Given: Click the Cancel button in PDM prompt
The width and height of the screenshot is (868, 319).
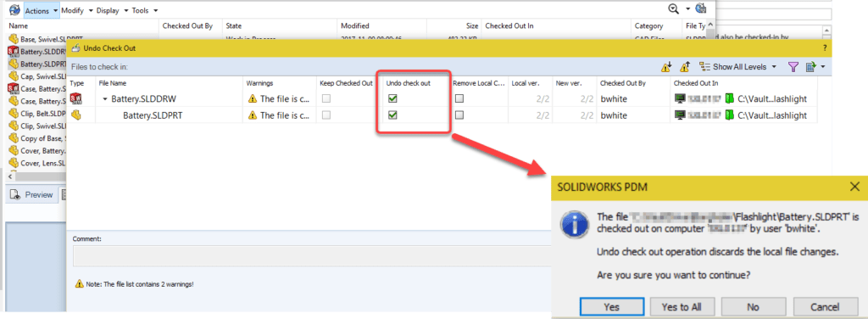Looking at the screenshot, I should [825, 307].
